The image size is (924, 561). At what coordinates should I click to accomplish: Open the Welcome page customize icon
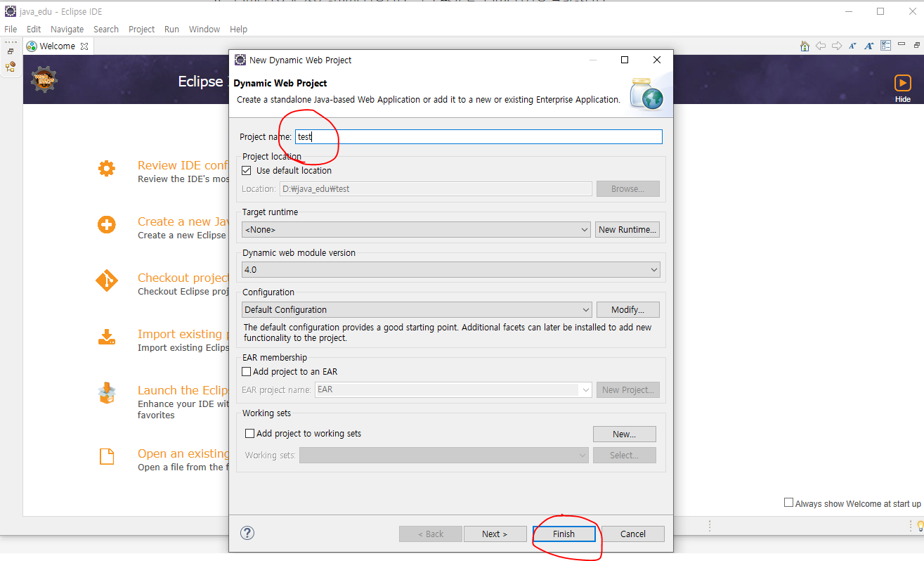tap(885, 46)
